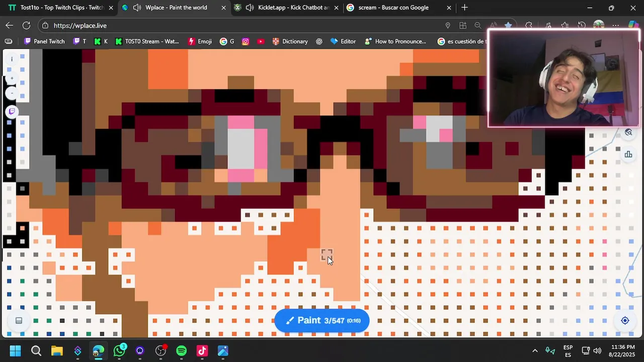The height and width of the screenshot is (362, 644).
Task: Reload the wplace.live page
Action: click(26, 25)
